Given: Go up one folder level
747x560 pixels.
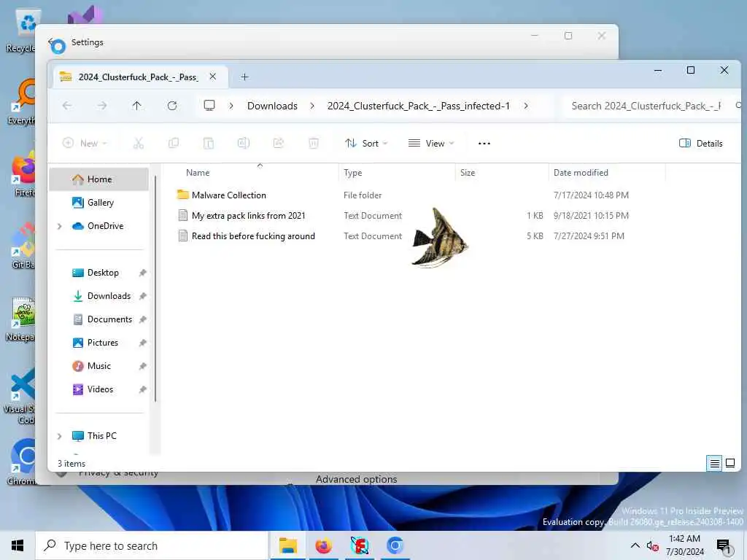Looking at the screenshot, I should point(136,106).
